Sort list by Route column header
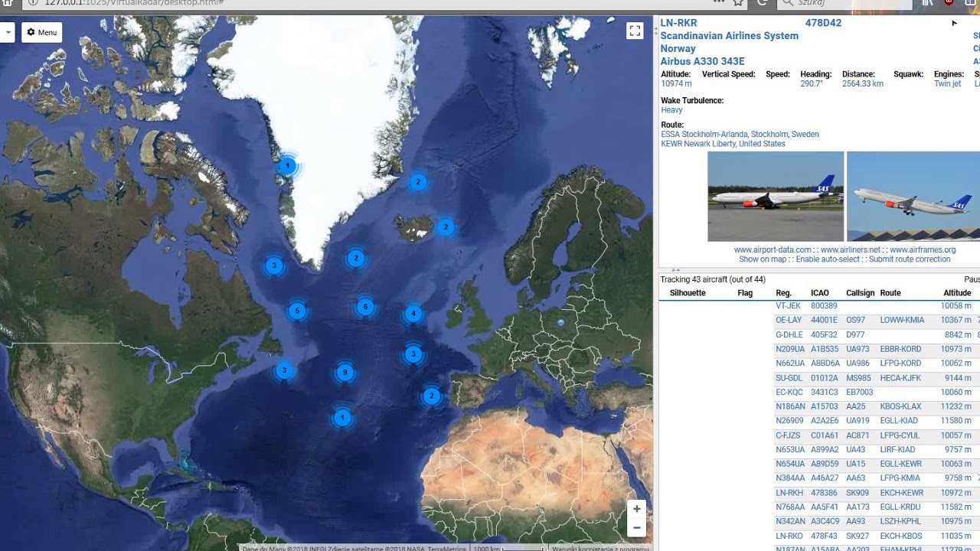The width and height of the screenshot is (980, 551). pyautogui.click(x=890, y=293)
